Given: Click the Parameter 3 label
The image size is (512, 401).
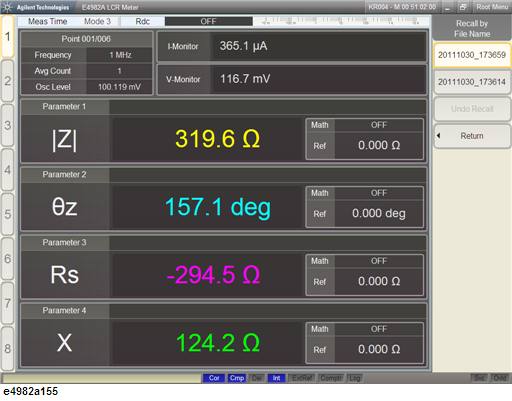Looking at the screenshot, I should click(64, 243).
